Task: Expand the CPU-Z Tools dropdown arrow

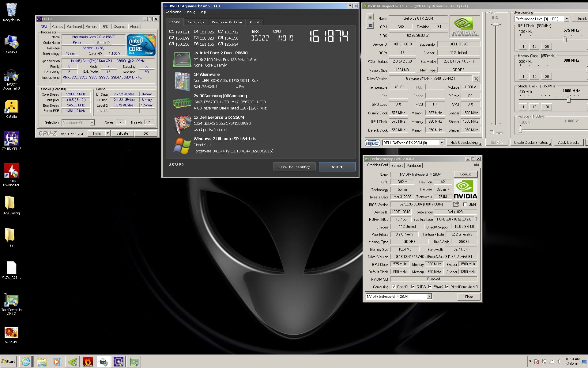Action: pyautogui.click(x=107, y=133)
